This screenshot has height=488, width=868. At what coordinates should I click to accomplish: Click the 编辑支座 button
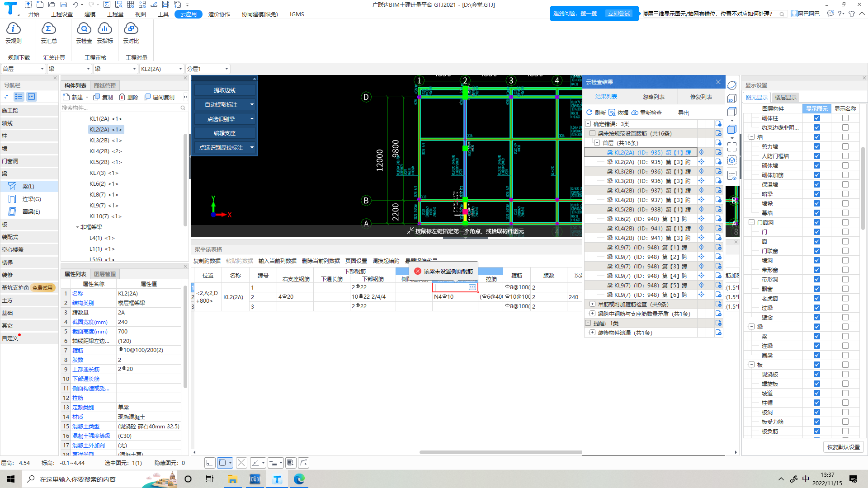225,133
